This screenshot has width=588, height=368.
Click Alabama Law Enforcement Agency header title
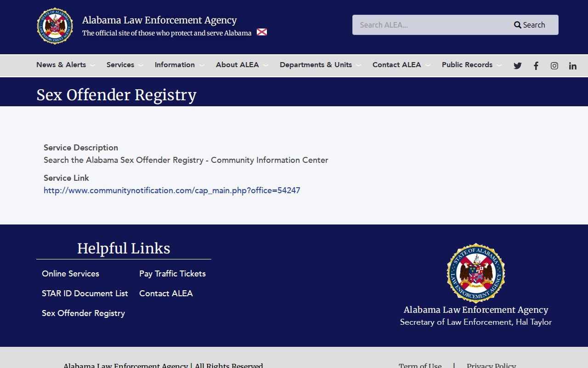click(x=159, y=20)
